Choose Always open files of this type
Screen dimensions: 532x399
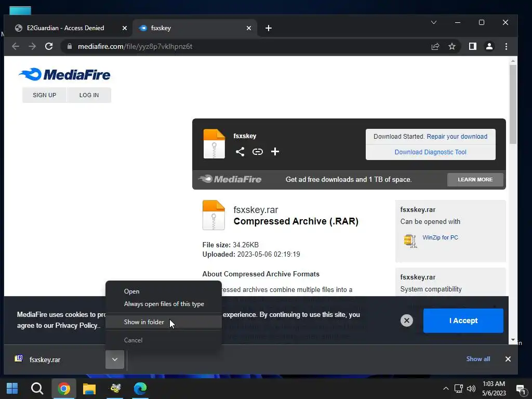tap(164, 304)
